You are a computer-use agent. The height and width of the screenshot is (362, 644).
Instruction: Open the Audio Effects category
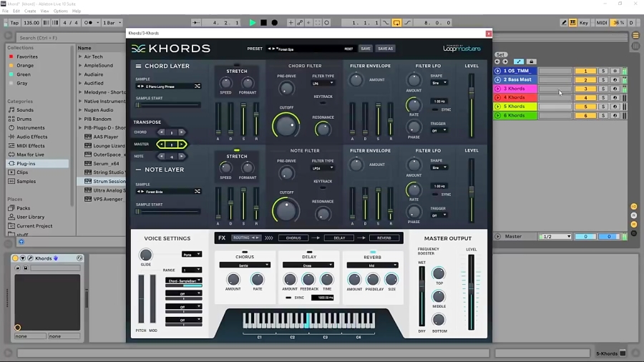(31, 137)
